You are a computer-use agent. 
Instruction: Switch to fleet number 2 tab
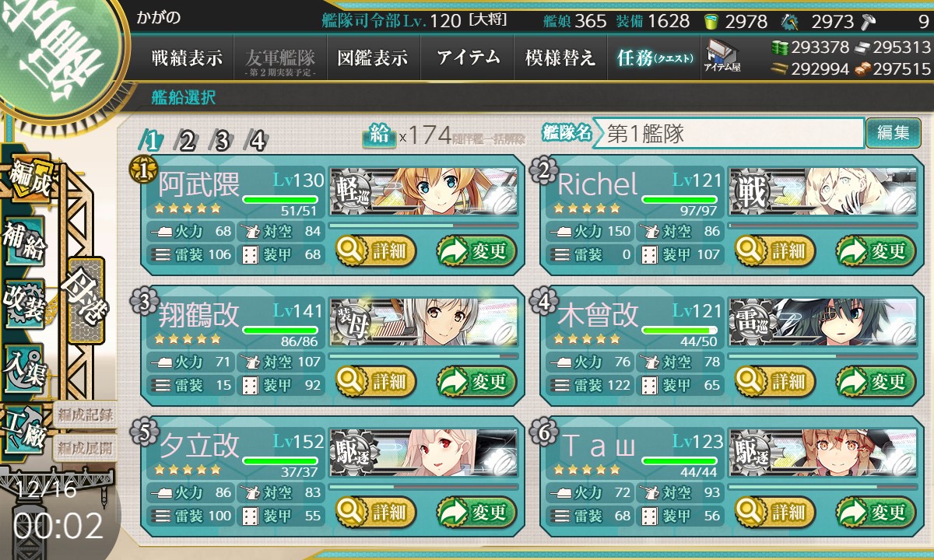(x=187, y=141)
